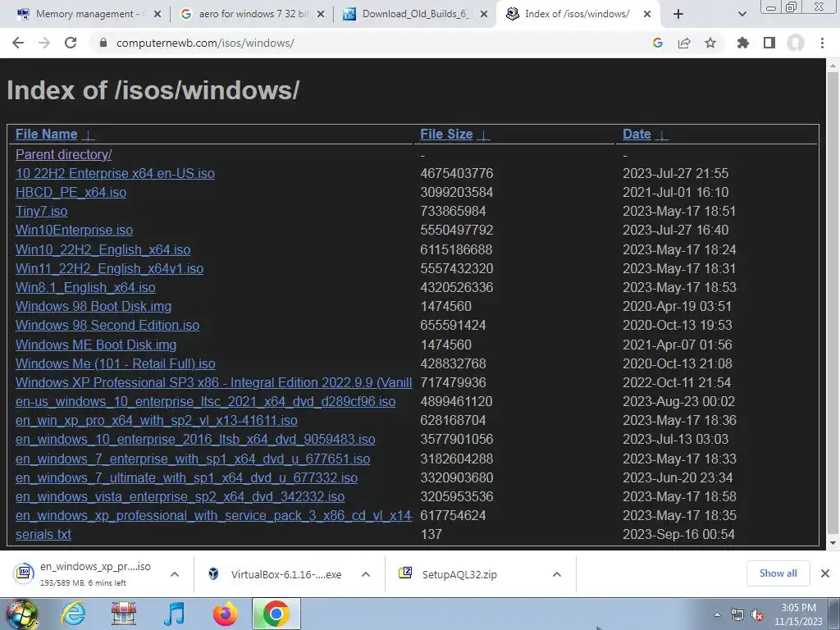Open the tab search dropdown arrow

(742, 15)
